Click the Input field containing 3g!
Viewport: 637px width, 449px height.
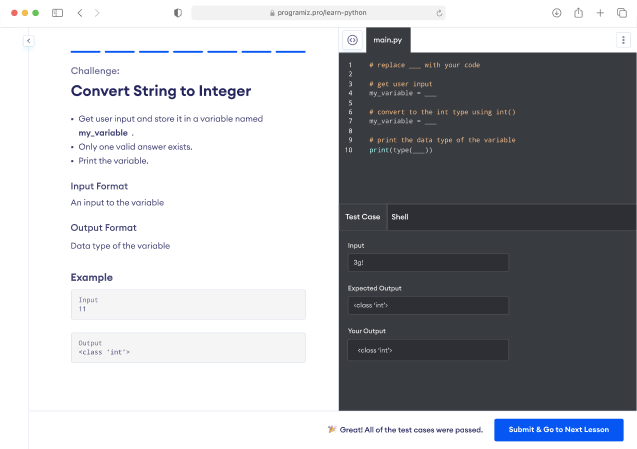click(428, 262)
